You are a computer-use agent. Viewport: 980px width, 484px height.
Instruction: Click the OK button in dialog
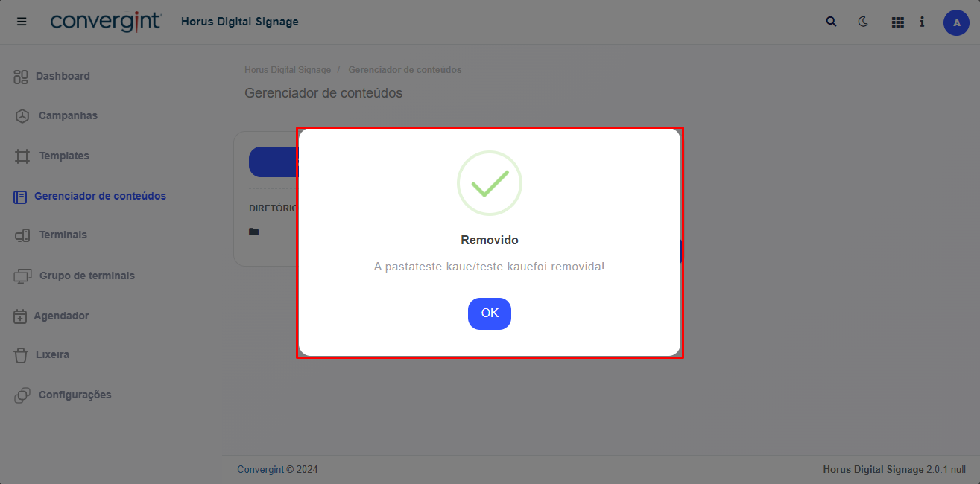(489, 313)
